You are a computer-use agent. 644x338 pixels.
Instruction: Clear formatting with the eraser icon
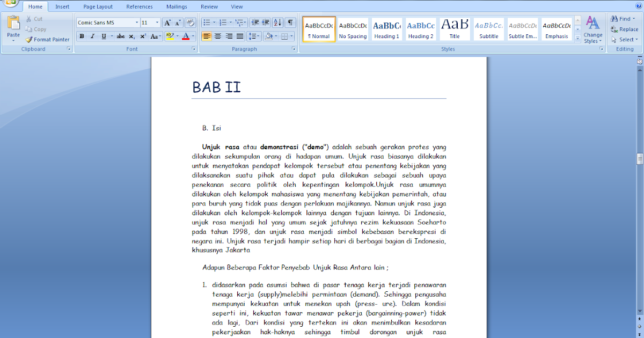click(x=190, y=23)
